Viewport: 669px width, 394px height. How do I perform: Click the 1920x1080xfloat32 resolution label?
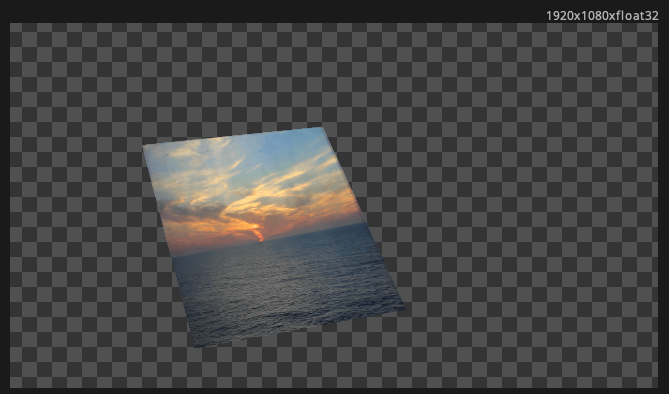602,16
